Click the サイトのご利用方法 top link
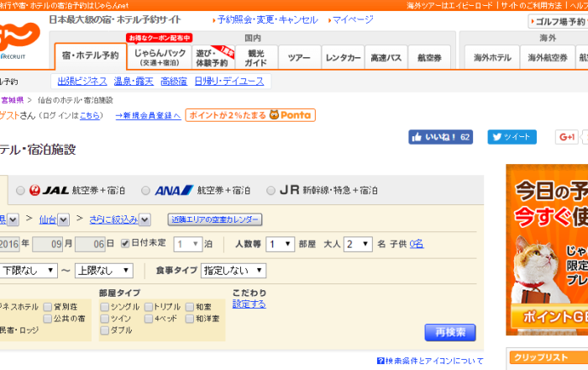Screen dimensions: 588x370 pyautogui.click(x=532, y=5)
